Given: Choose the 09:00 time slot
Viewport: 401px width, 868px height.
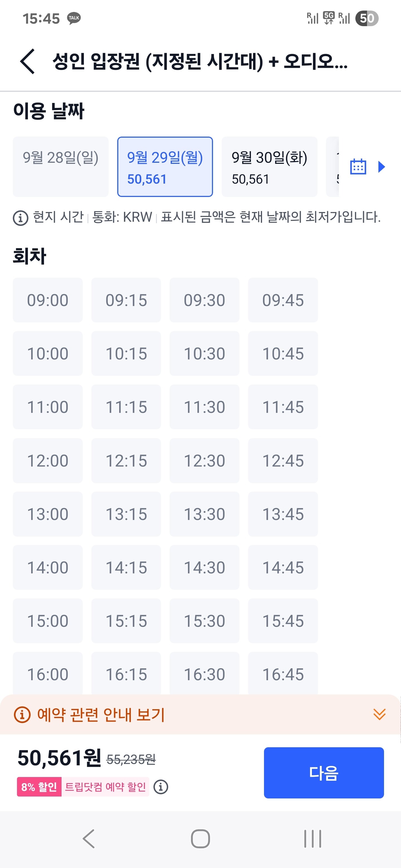Looking at the screenshot, I should pyautogui.click(x=48, y=300).
